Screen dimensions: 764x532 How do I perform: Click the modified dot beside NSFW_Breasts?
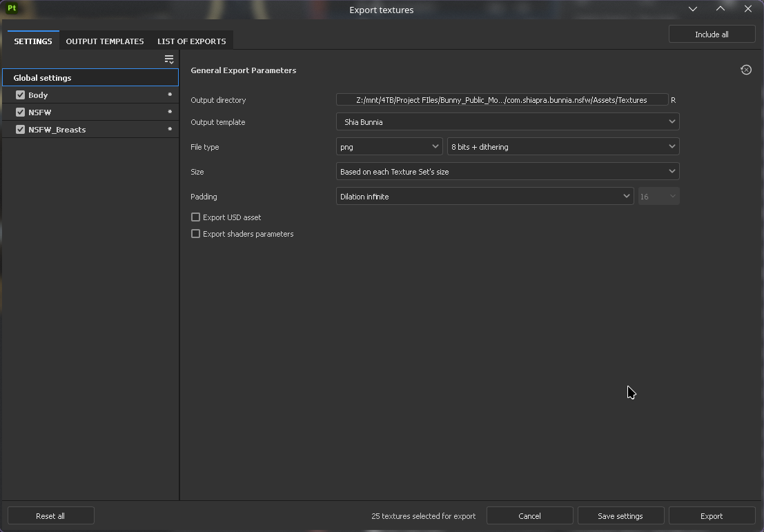(x=170, y=129)
